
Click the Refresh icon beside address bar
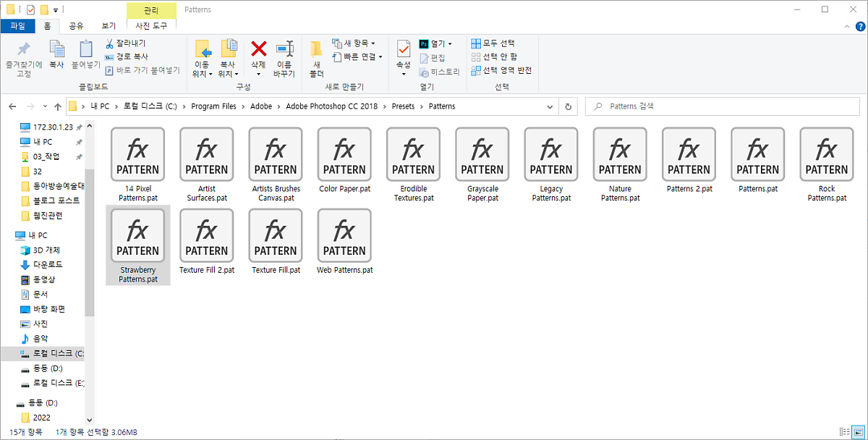click(569, 106)
